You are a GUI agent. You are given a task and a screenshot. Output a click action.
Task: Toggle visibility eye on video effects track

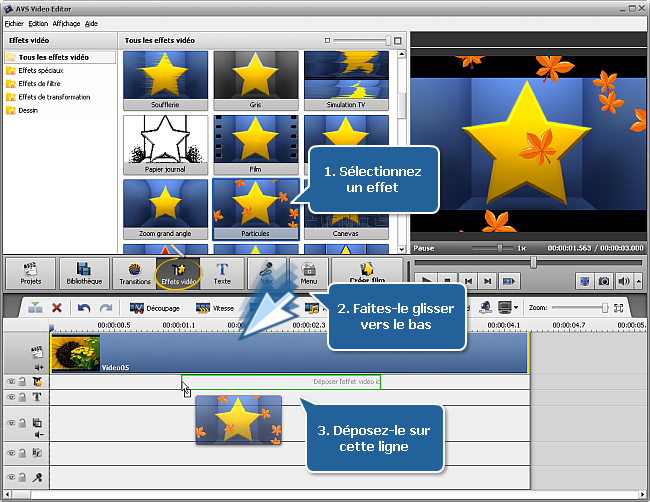[x=11, y=382]
